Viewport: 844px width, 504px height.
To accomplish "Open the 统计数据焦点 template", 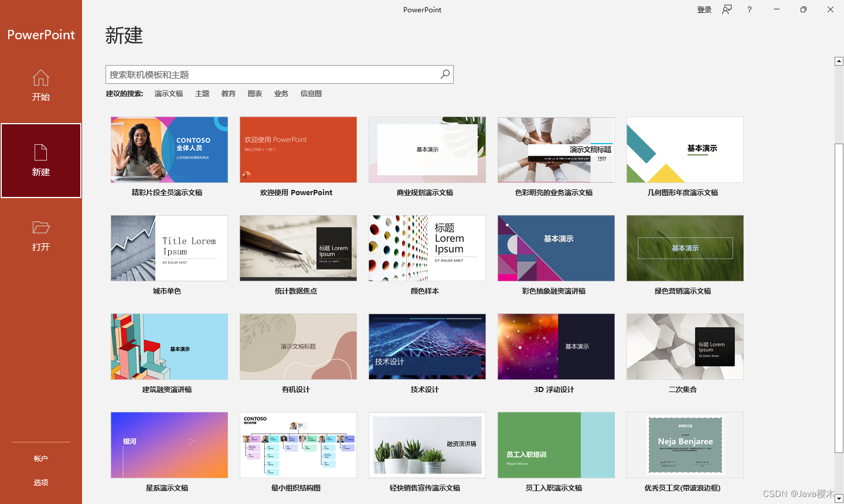I will (x=298, y=248).
